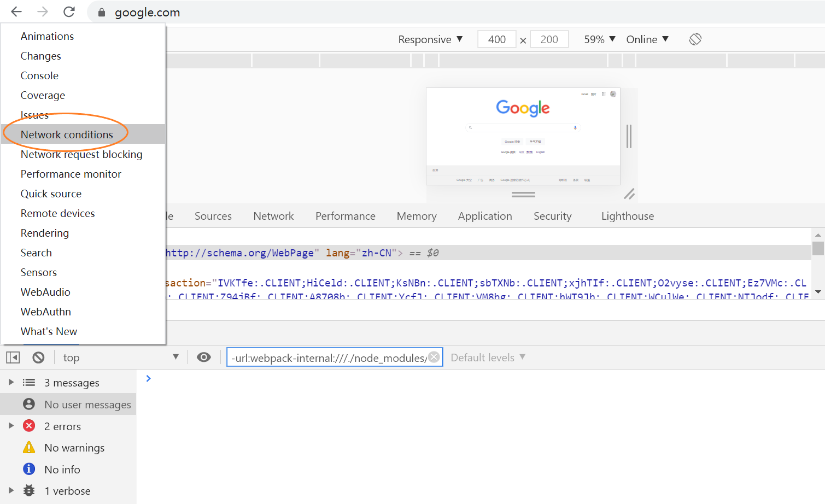The image size is (825, 504).
Task: Open the Responsive device dropdown
Action: coord(431,39)
